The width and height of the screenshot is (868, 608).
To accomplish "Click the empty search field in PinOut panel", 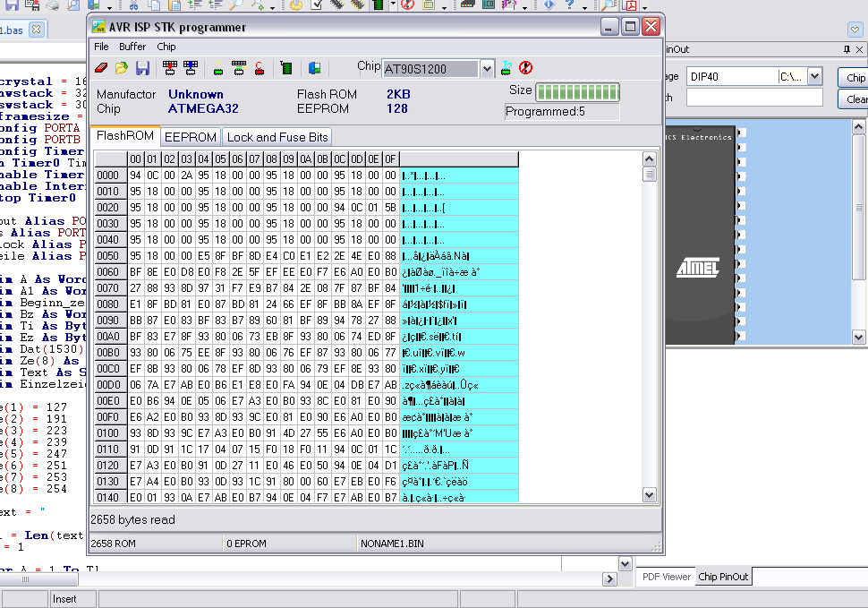I will click(x=754, y=98).
